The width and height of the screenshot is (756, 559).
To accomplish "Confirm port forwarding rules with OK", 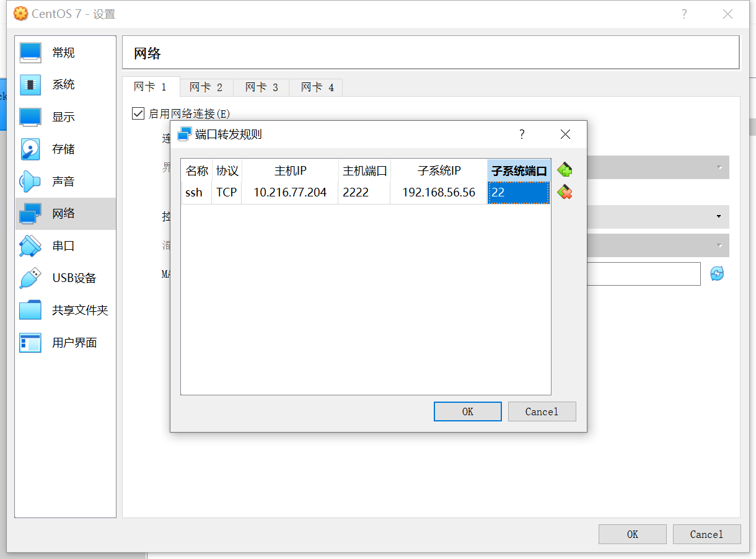I will [468, 412].
